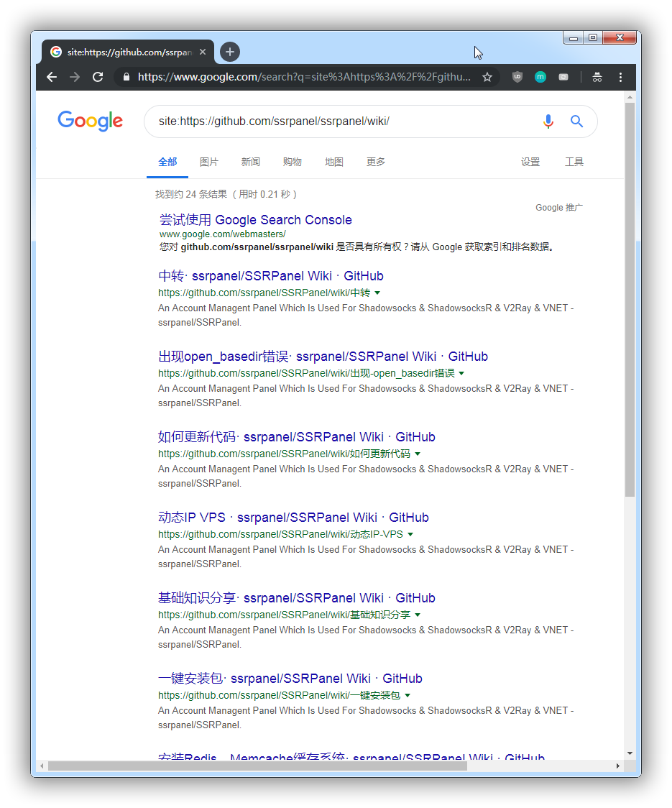The width and height of the screenshot is (672, 808).
Task: Click the browser back arrow
Action: pyautogui.click(x=52, y=78)
